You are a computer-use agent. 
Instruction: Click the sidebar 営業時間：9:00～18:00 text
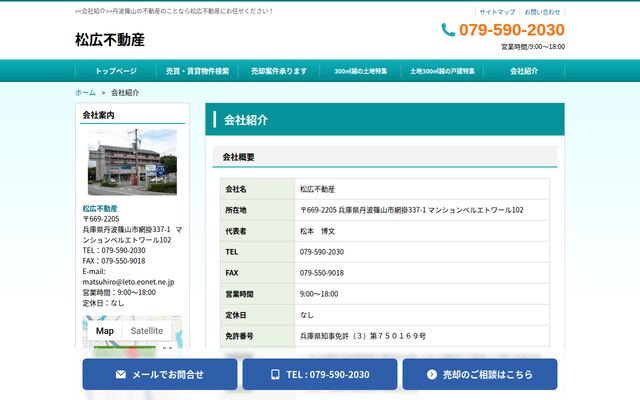click(x=119, y=292)
